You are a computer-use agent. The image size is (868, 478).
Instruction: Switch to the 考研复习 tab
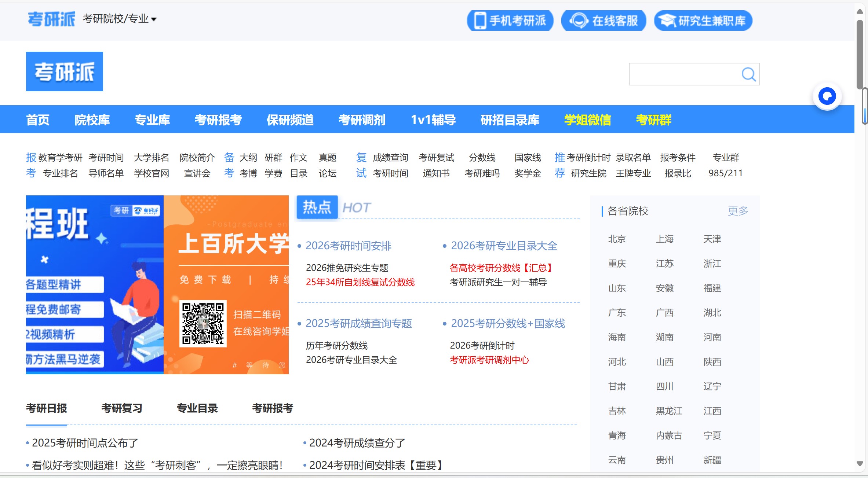click(122, 408)
